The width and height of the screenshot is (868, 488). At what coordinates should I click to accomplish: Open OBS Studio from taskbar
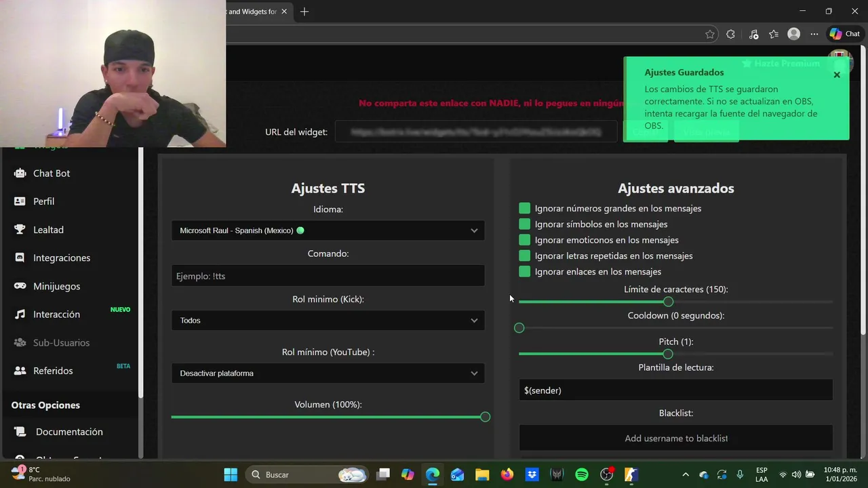(607, 474)
